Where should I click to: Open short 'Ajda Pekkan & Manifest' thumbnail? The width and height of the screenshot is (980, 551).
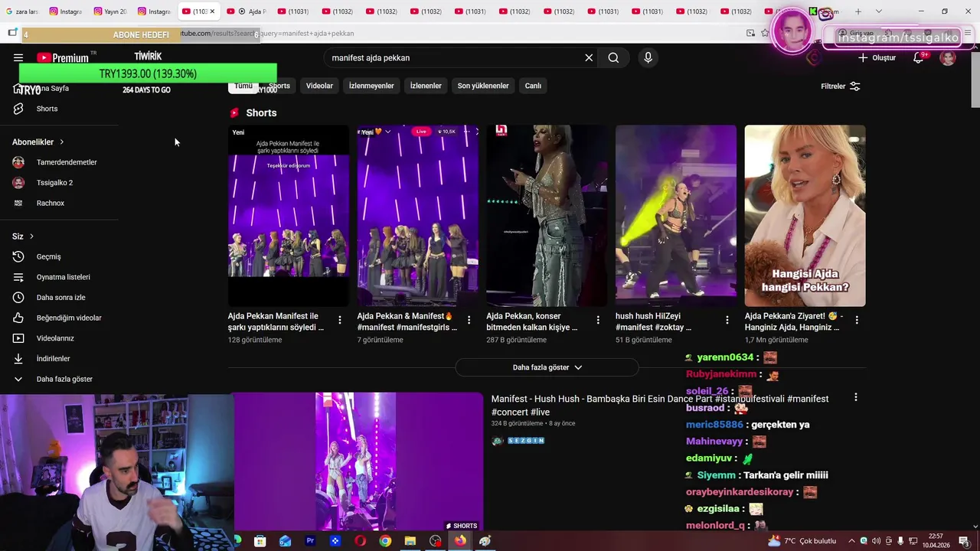tap(417, 216)
